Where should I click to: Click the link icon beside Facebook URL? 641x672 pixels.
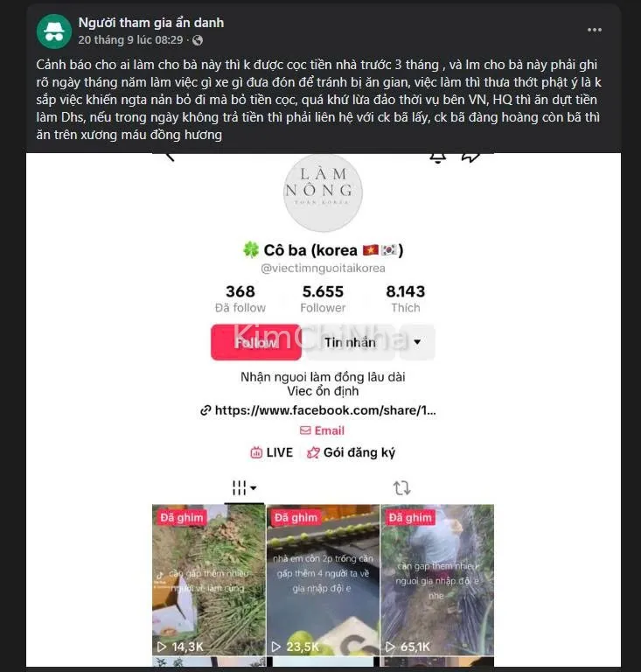click(x=206, y=410)
